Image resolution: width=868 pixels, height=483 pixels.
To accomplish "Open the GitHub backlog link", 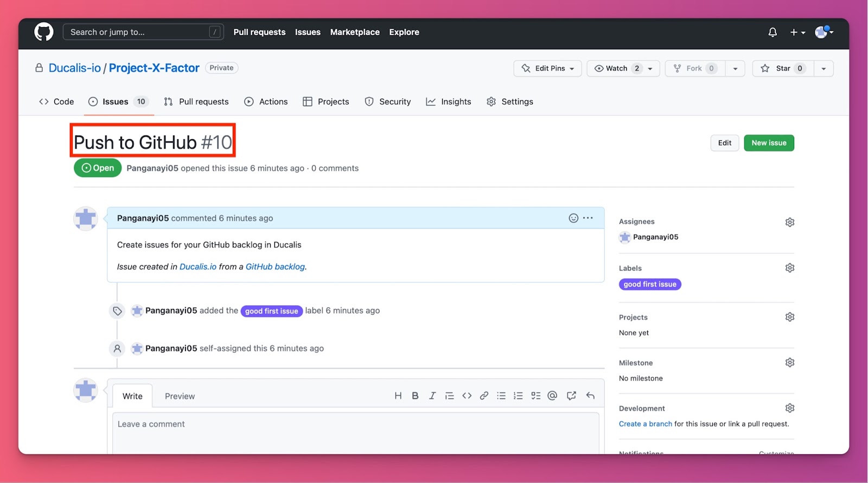I will click(275, 267).
